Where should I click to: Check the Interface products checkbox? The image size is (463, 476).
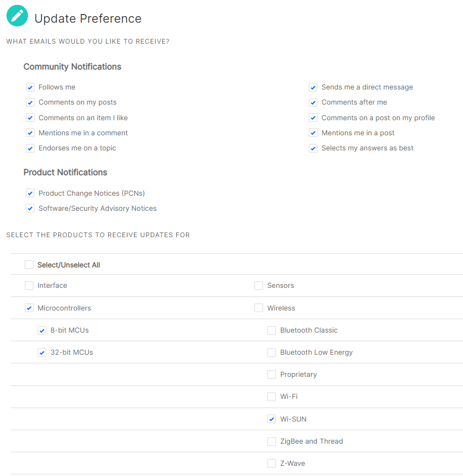pos(29,286)
